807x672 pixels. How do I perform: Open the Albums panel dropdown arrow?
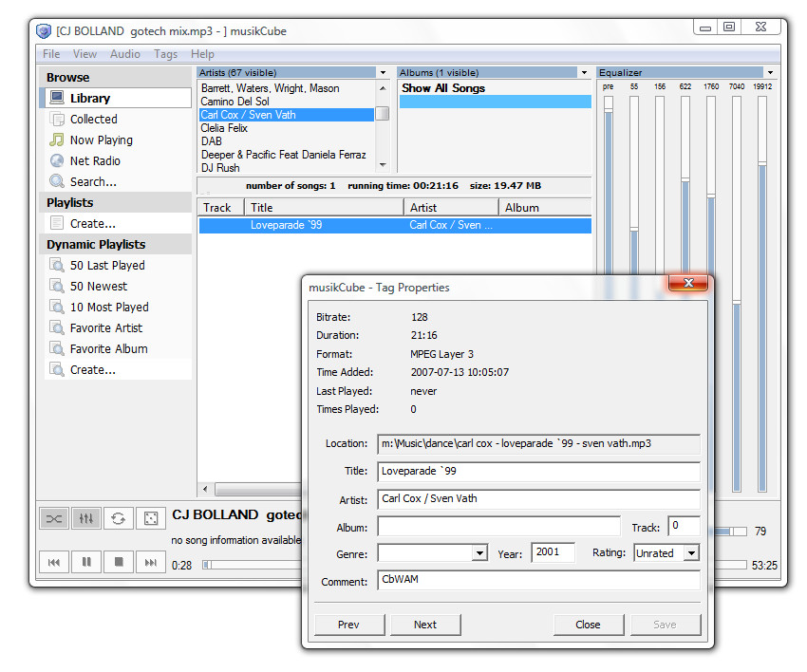coord(584,72)
